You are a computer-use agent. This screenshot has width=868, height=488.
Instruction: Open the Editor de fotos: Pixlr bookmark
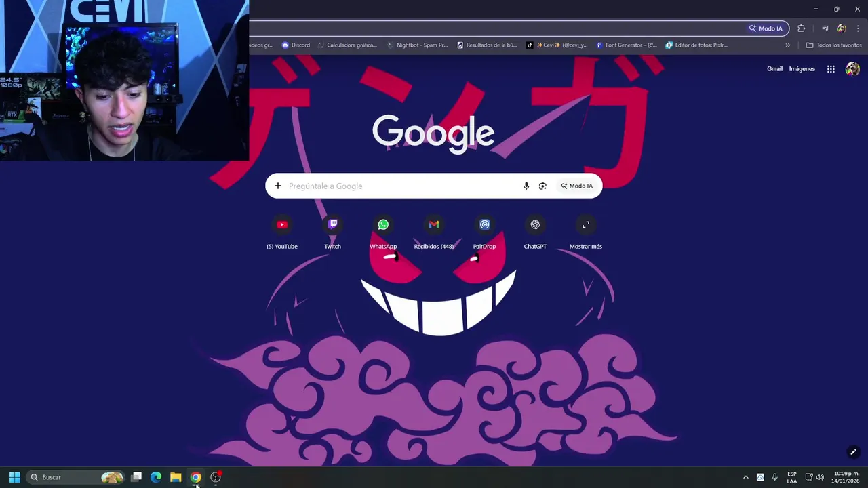[696, 45]
